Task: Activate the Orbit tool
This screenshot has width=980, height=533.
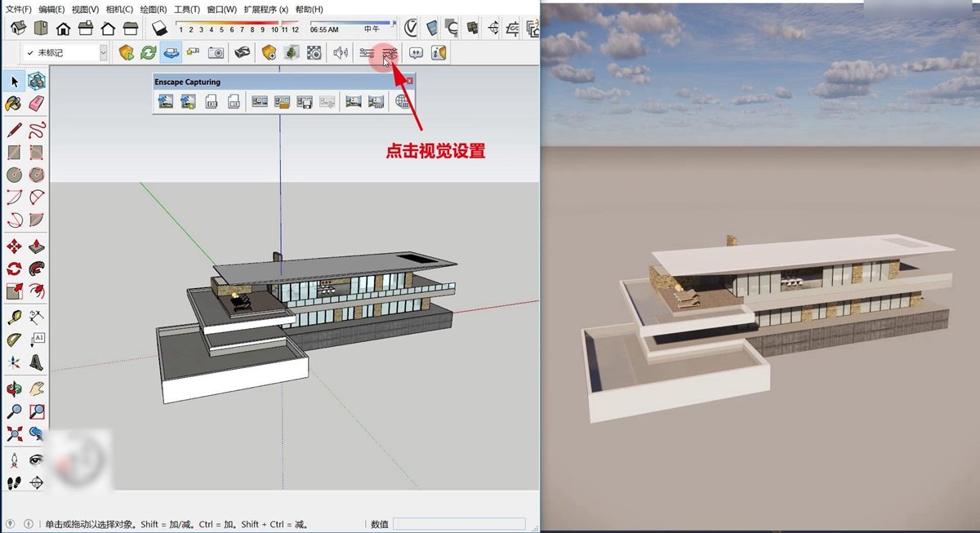Action: (14, 389)
